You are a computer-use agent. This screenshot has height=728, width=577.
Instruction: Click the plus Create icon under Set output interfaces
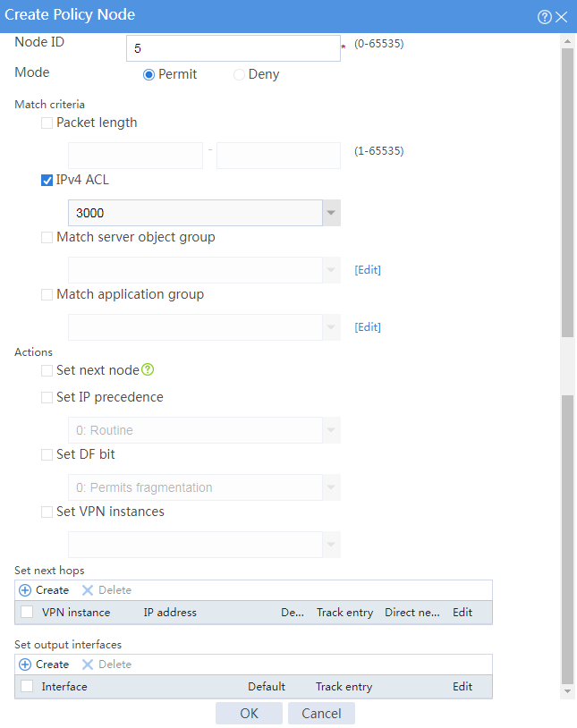25,665
